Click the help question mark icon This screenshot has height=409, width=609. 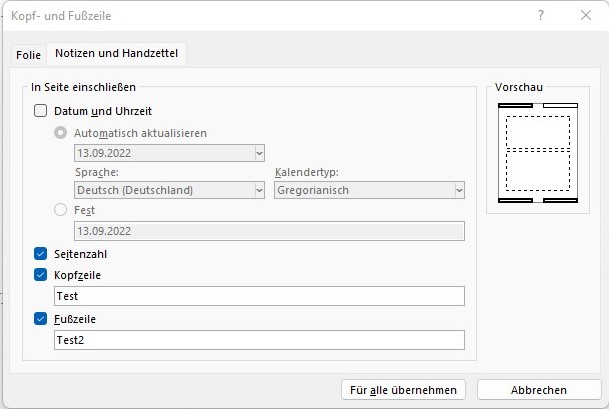coord(541,16)
